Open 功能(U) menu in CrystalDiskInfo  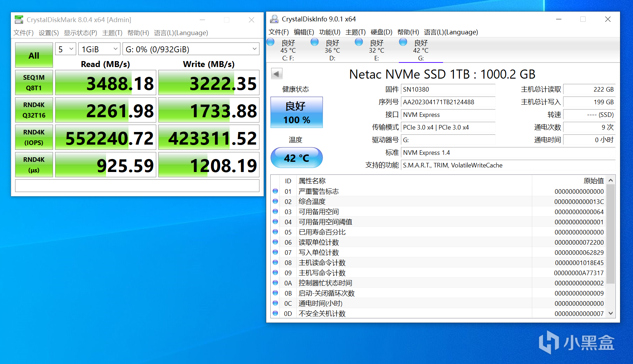[x=330, y=32]
